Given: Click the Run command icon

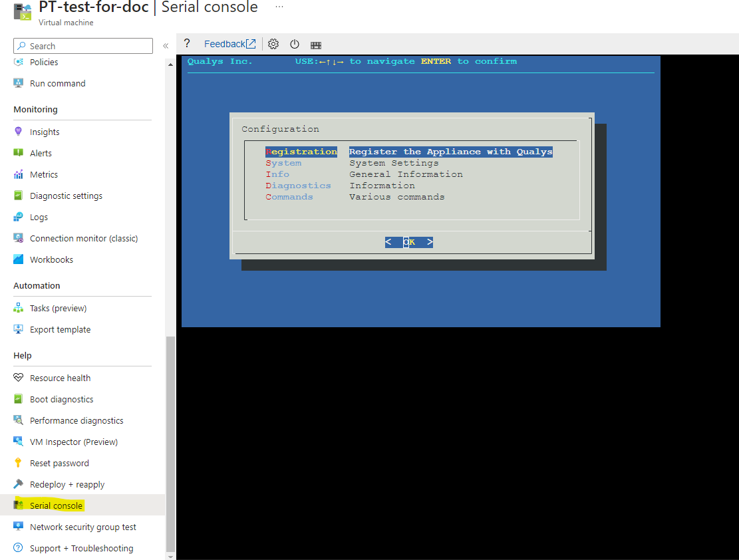Looking at the screenshot, I should coord(19,83).
